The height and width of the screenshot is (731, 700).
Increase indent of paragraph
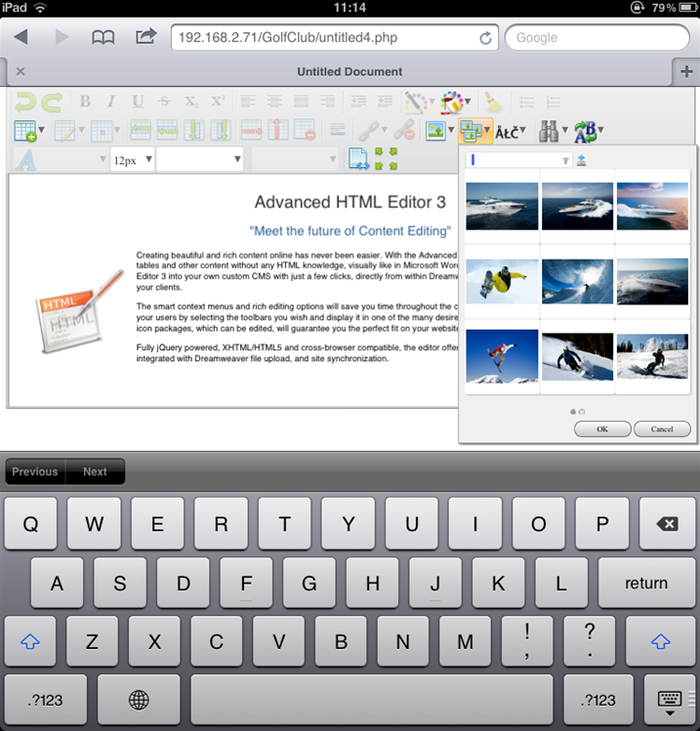click(x=358, y=102)
